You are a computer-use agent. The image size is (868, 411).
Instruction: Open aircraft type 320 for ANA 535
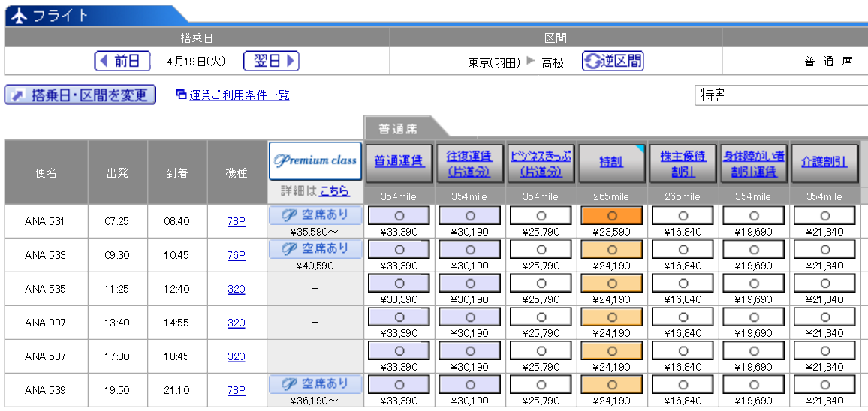tap(237, 289)
